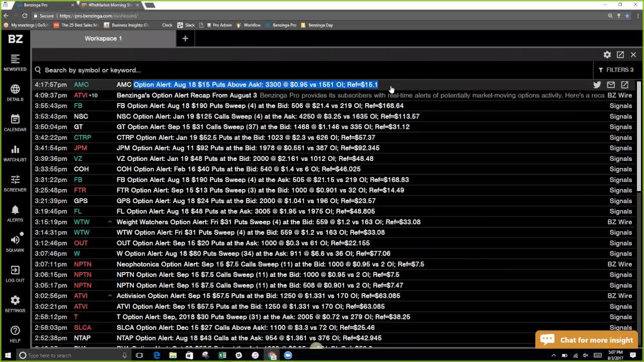Click the JPM ticker symbol

(x=80, y=148)
